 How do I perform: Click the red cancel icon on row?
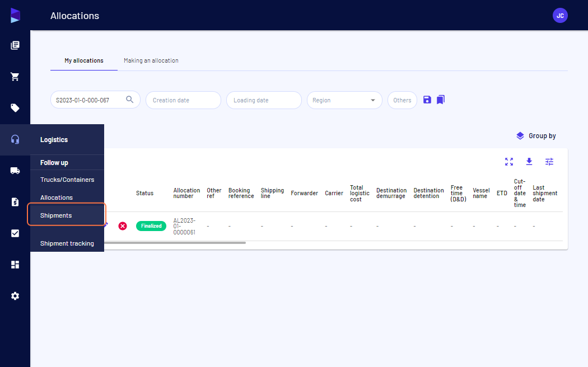tap(123, 226)
